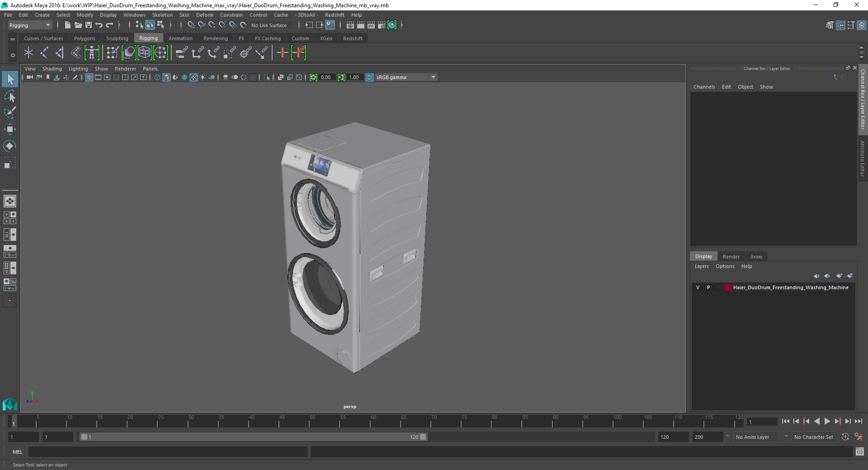Open the Render Settings icon
The image size is (868, 470).
coord(382,25)
